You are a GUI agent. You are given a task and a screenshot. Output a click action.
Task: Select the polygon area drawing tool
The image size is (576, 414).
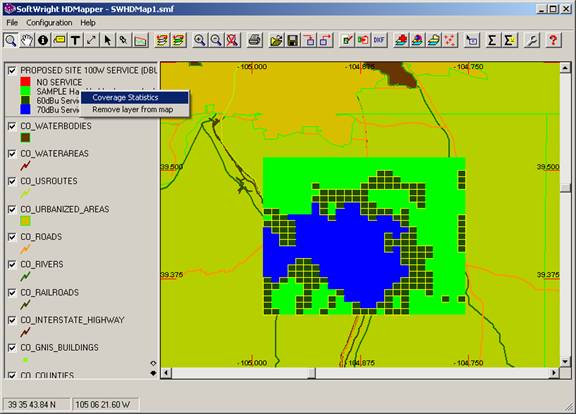[x=141, y=40]
